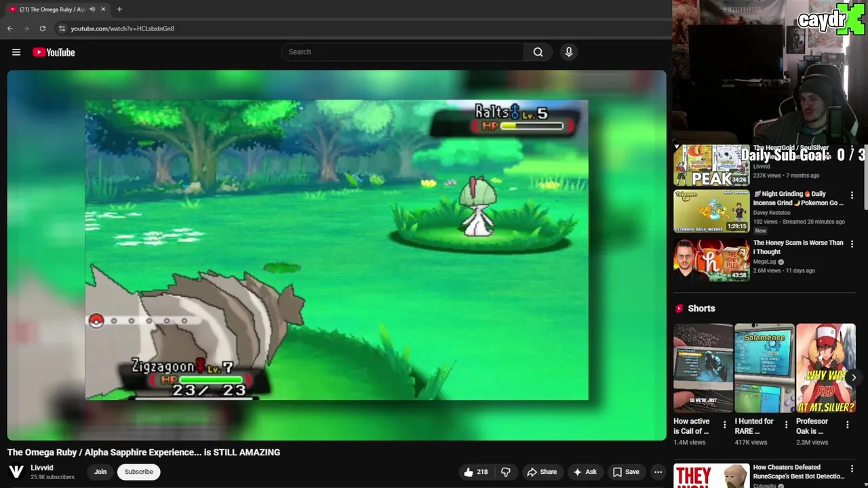Open The Honey Scam video thumbnail
Screen dimensions: 868x488
(x=711, y=260)
